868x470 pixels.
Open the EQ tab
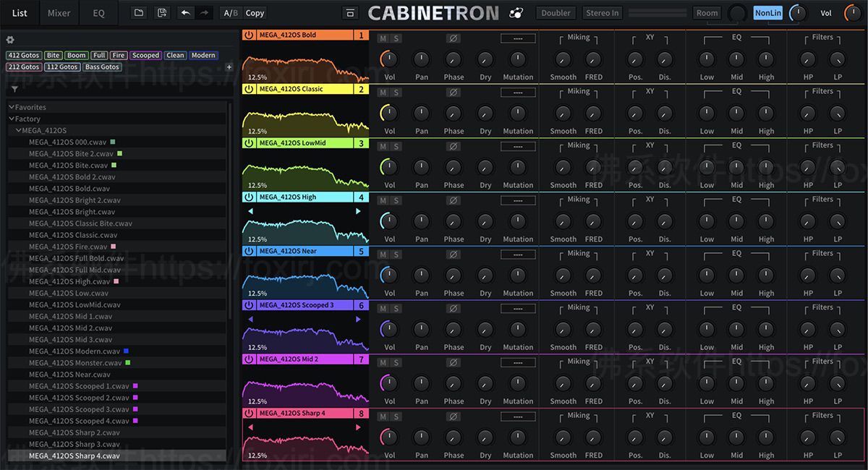(98, 12)
